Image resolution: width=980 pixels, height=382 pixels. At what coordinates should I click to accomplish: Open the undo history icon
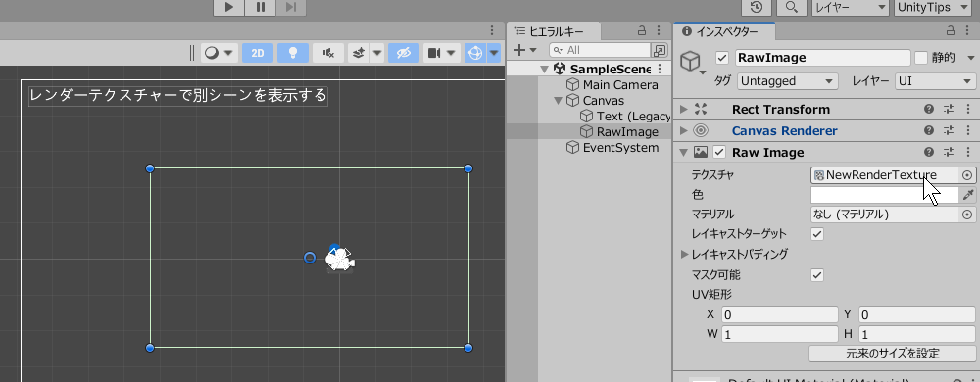[x=757, y=7]
